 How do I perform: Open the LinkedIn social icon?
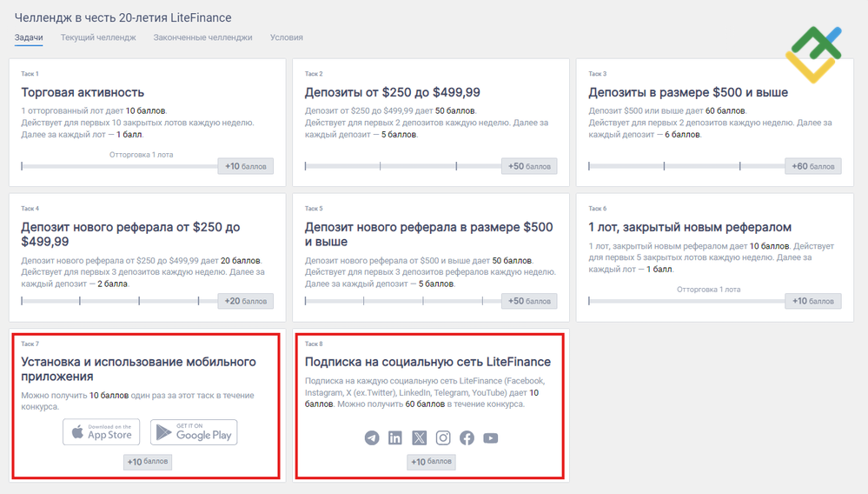395,438
